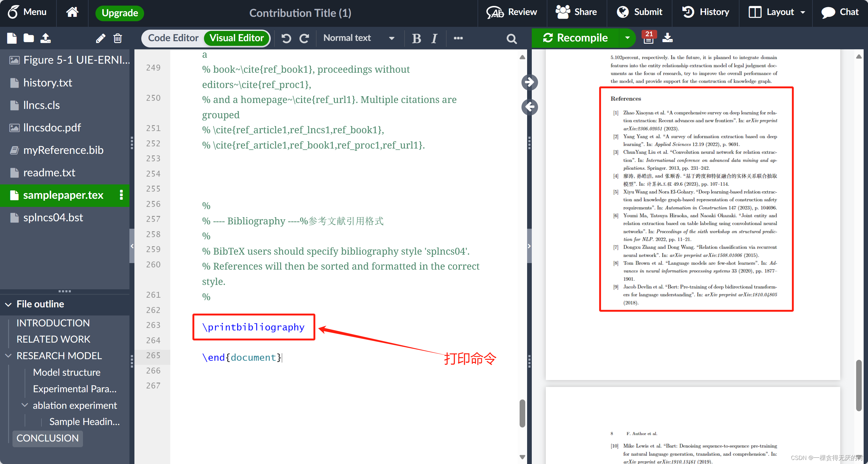Collapse the File outline section
The width and height of the screenshot is (868, 464).
[8, 304]
